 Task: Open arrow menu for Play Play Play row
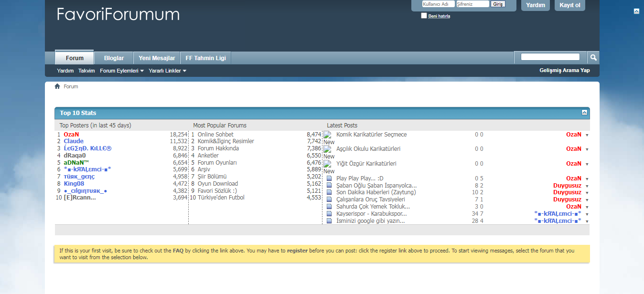[587, 179]
